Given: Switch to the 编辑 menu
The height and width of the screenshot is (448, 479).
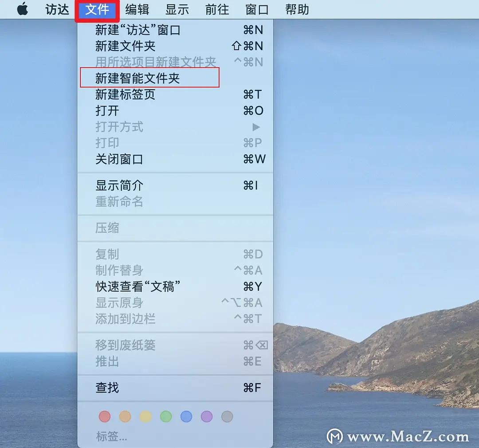Looking at the screenshot, I should point(137,10).
